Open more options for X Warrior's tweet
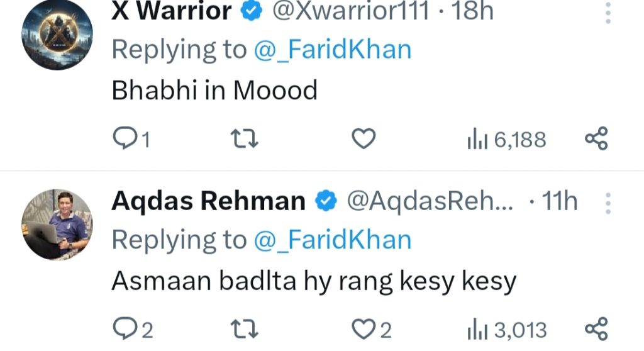 608,13
